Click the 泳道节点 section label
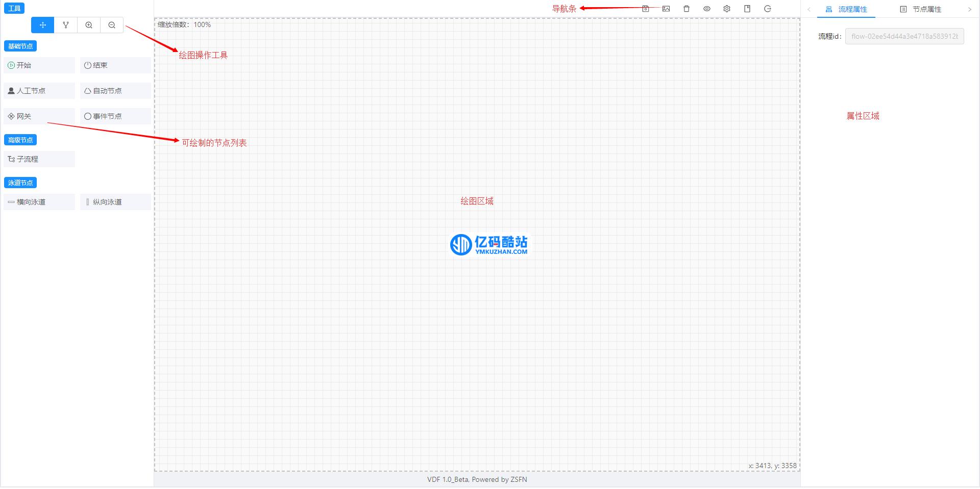 [x=20, y=183]
